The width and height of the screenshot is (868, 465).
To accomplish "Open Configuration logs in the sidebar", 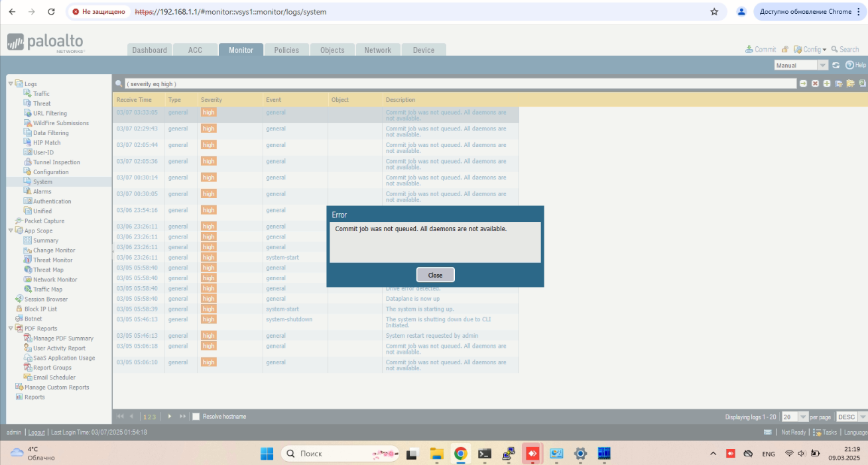I will pos(50,172).
